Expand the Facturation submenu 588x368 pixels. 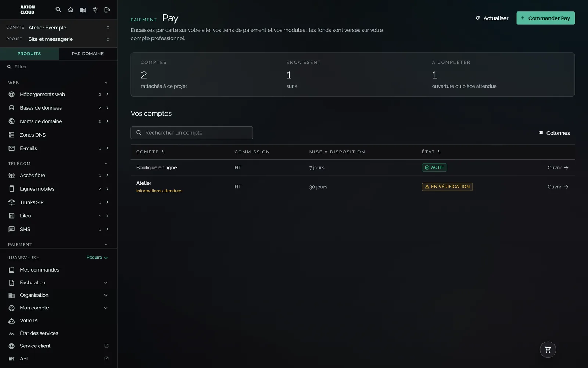point(106,283)
